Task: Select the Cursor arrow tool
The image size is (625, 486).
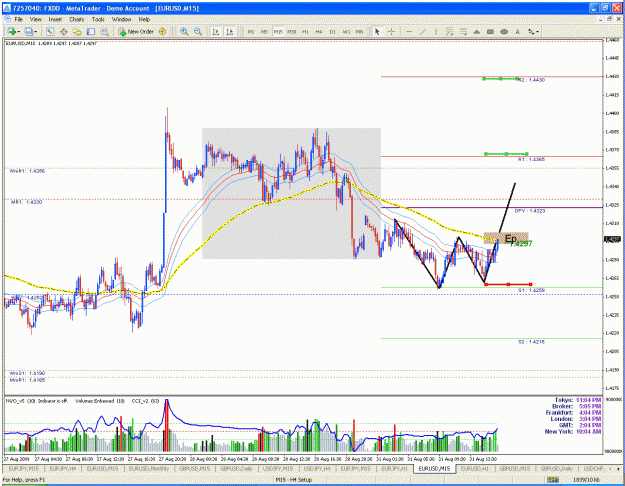Action: (377, 31)
